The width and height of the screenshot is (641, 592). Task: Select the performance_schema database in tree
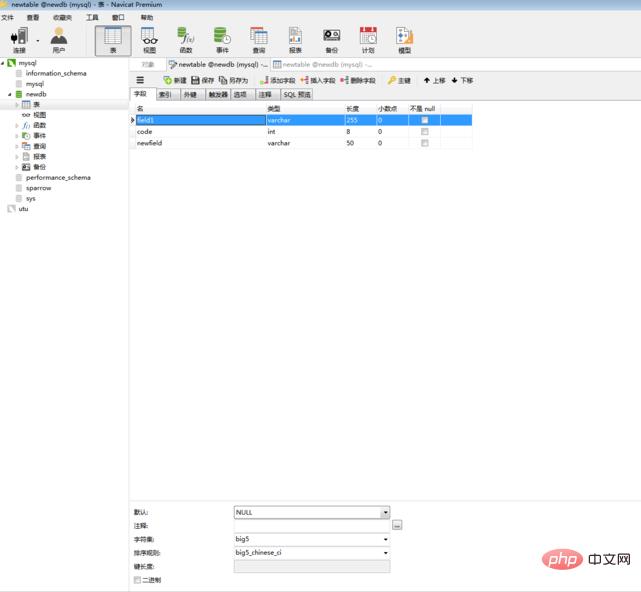(58, 177)
